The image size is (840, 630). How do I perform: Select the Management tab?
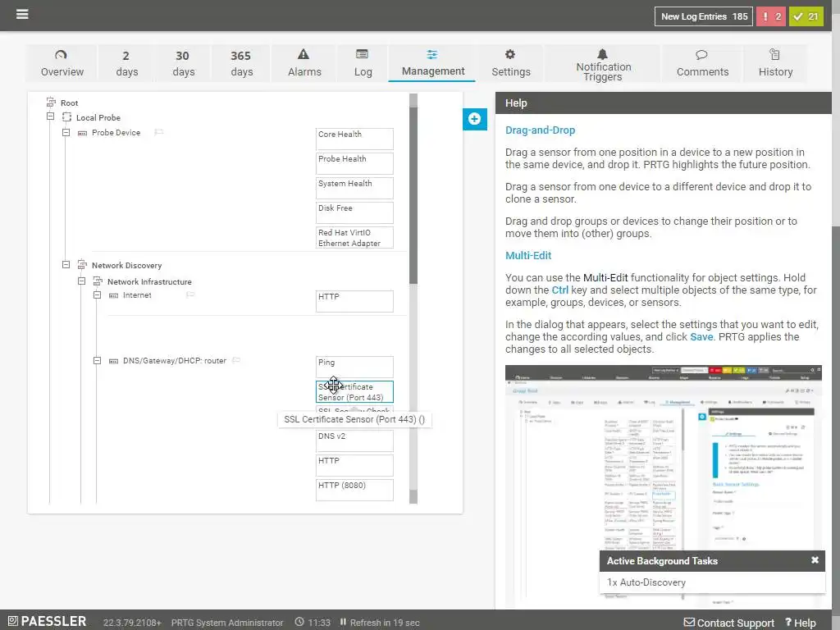[x=432, y=63]
